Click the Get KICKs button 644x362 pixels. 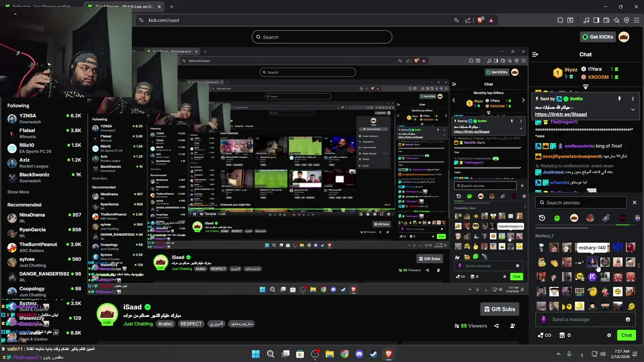pyautogui.click(x=598, y=37)
